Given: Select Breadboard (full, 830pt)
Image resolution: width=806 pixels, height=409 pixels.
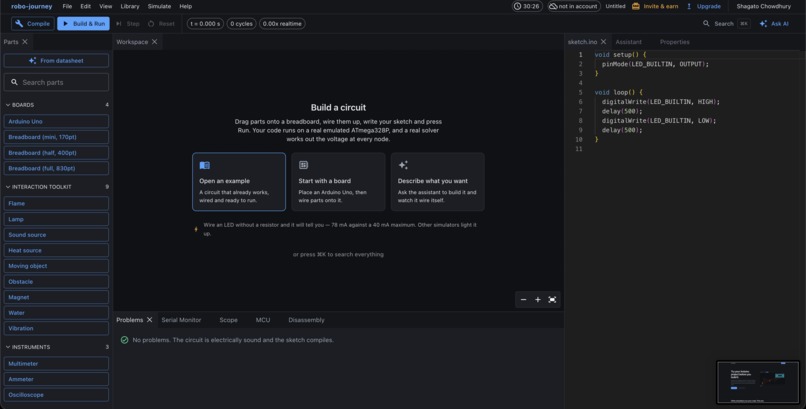Looking at the screenshot, I should 57,168.
